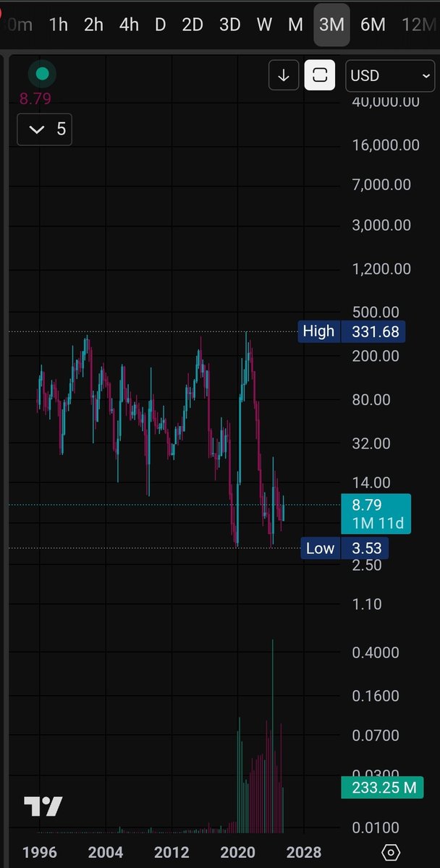Click the 80.00 price scale label

(371, 399)
